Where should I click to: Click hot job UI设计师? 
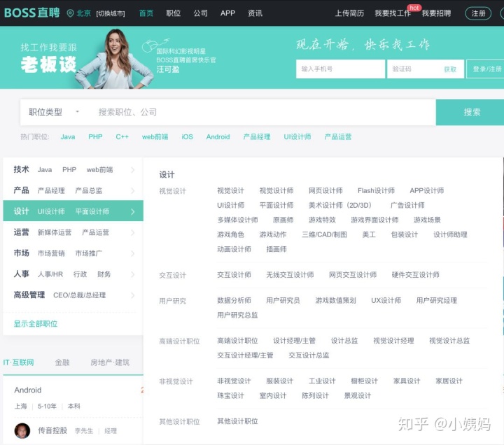(297, 137)
